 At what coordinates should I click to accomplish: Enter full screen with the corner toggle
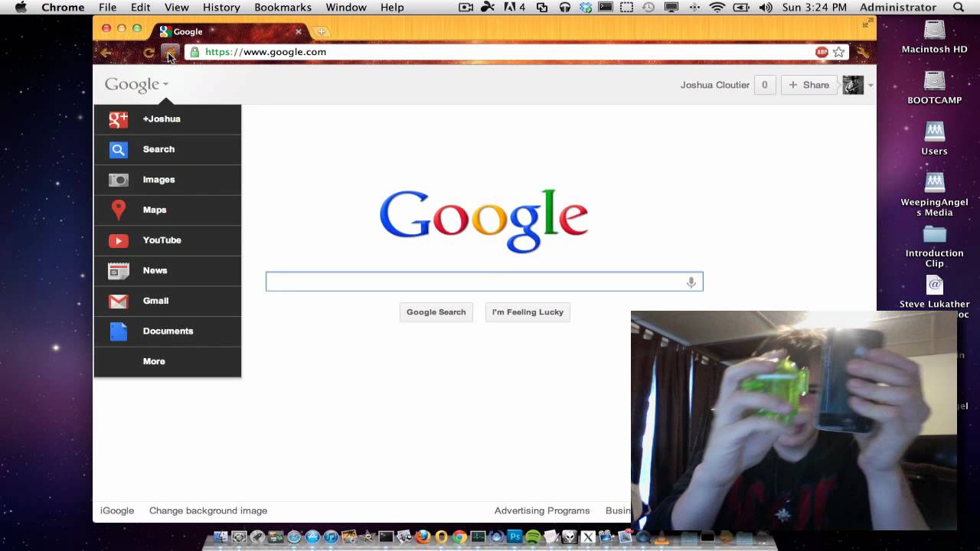point(867,24)
